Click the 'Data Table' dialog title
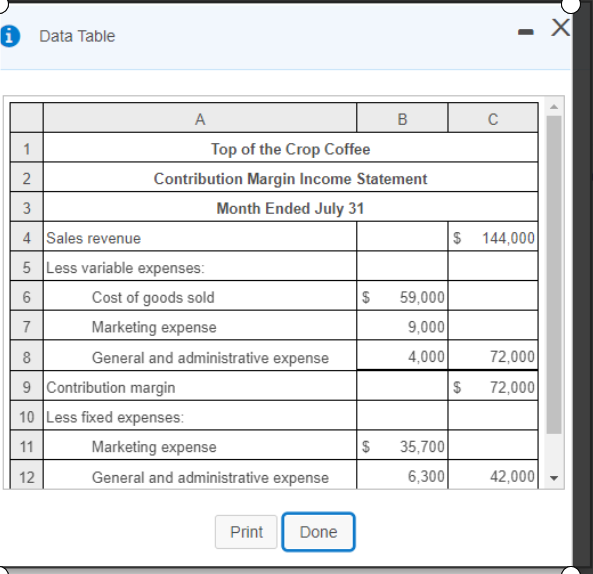 tap(77, 36)
